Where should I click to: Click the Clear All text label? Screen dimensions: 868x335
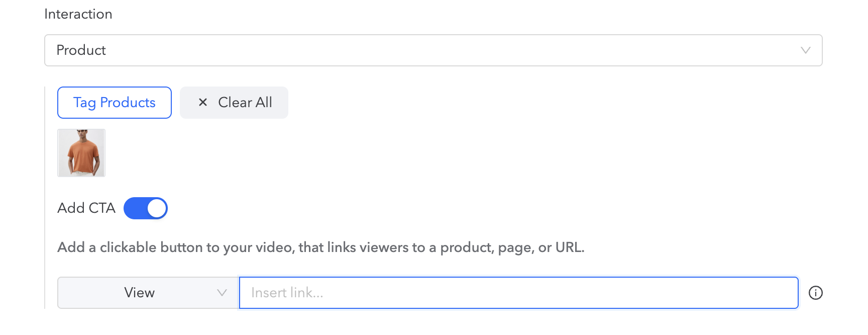point(245,103)
